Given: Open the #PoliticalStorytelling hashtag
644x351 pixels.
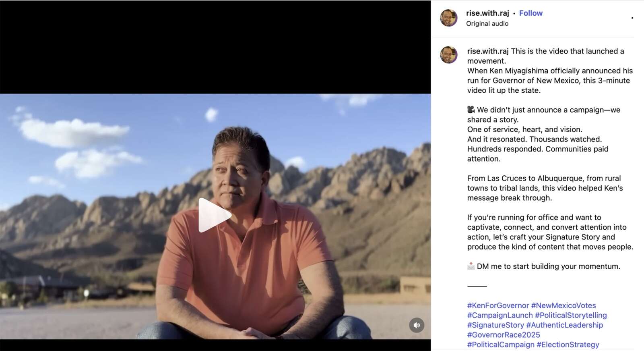Looking at the screenshot, I should click(x=571, y=315).
